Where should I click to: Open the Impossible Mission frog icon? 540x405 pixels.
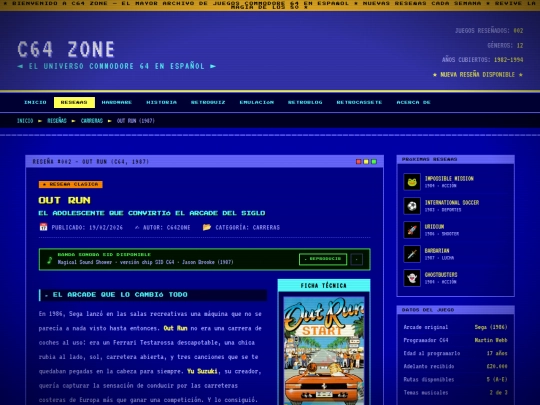click(412, 182)
